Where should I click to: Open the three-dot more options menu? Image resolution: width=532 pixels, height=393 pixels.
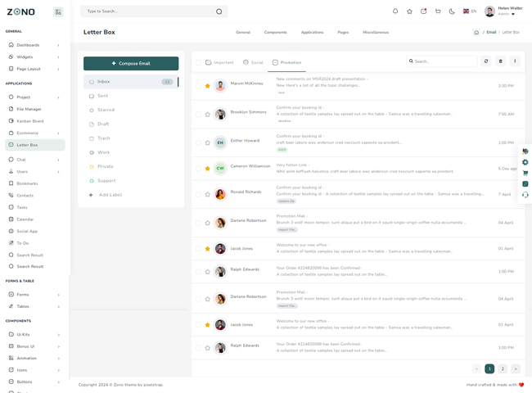tap(515, 61)
